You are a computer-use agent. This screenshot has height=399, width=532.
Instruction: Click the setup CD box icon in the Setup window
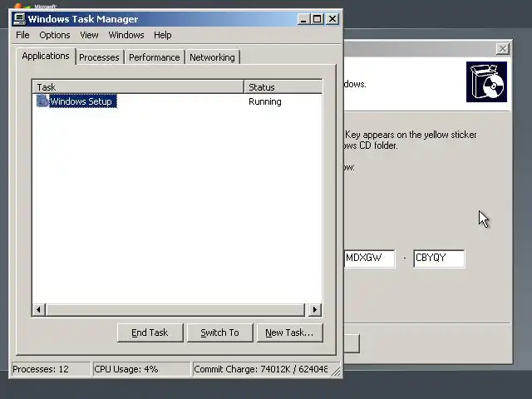(486, 81)
